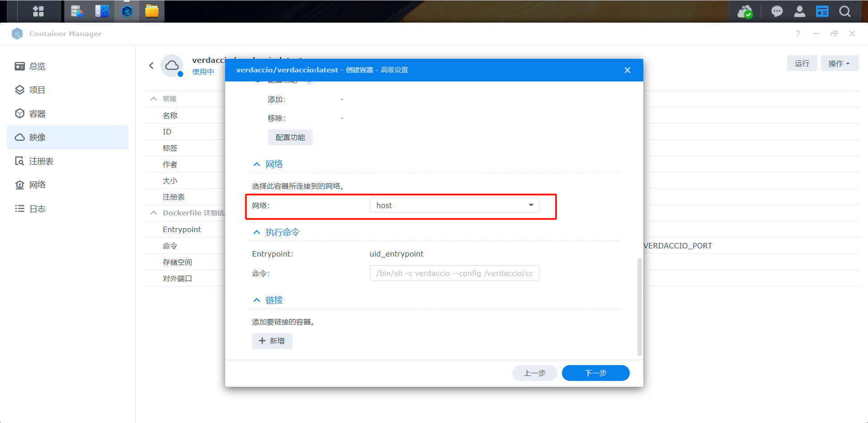Open Control Panel from the taskbar

tap(101, 11)
